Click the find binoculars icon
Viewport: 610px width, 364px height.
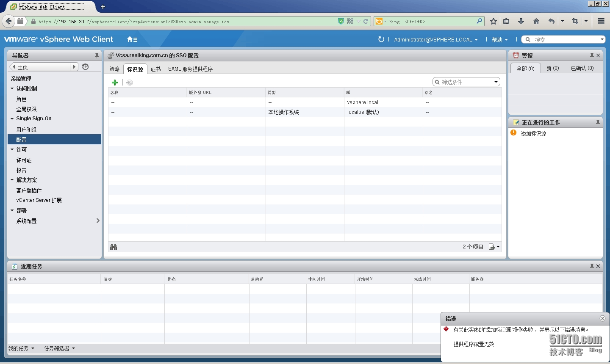[114, 247]
